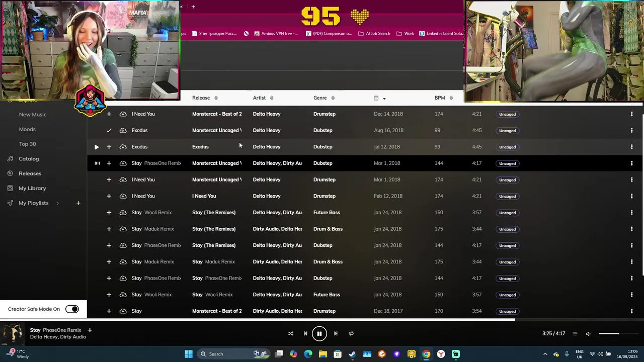Open the PDF Comparison bookmark
The width and height of the screenshot is (644, 362).
point(329,34)
